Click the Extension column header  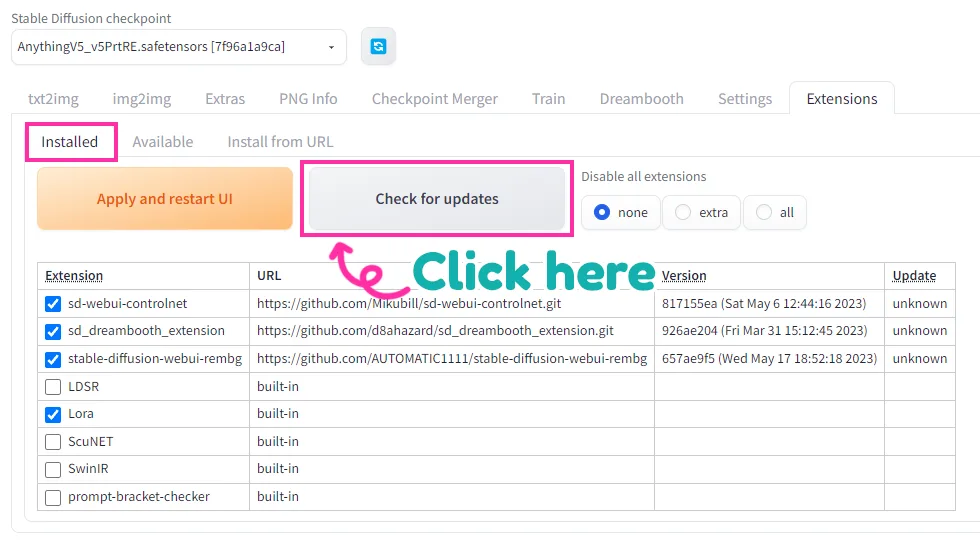click(74, 276)
